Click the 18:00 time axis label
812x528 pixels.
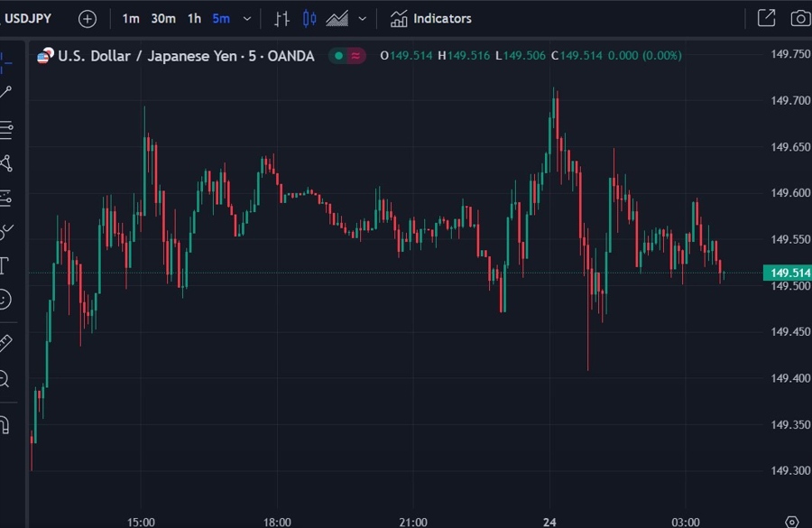(x=277, y=522)
